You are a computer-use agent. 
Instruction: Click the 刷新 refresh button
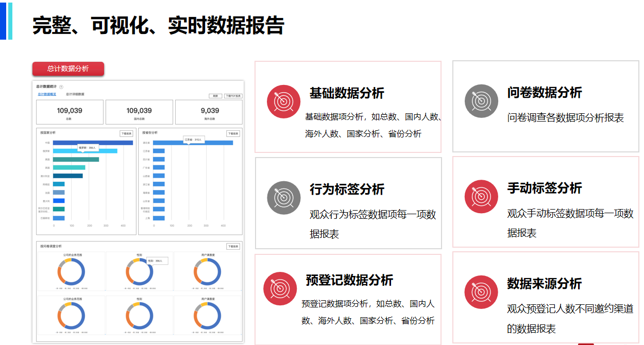click(215, 96)
